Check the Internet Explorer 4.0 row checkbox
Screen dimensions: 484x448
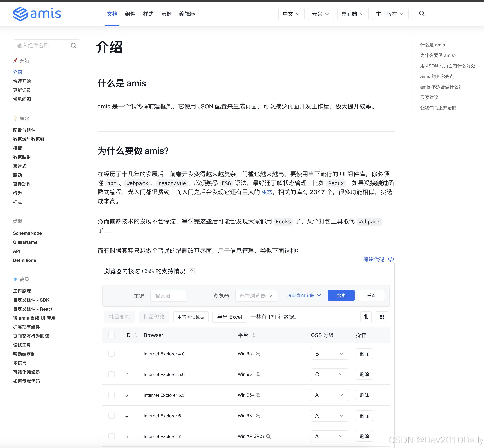click(111, 354)
